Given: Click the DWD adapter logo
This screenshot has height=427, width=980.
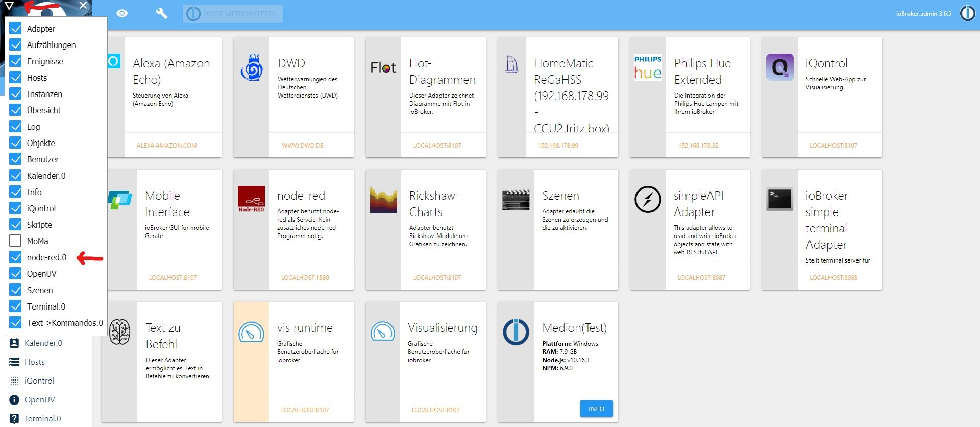Looking at the screenshot, I should tap(252, 67).
